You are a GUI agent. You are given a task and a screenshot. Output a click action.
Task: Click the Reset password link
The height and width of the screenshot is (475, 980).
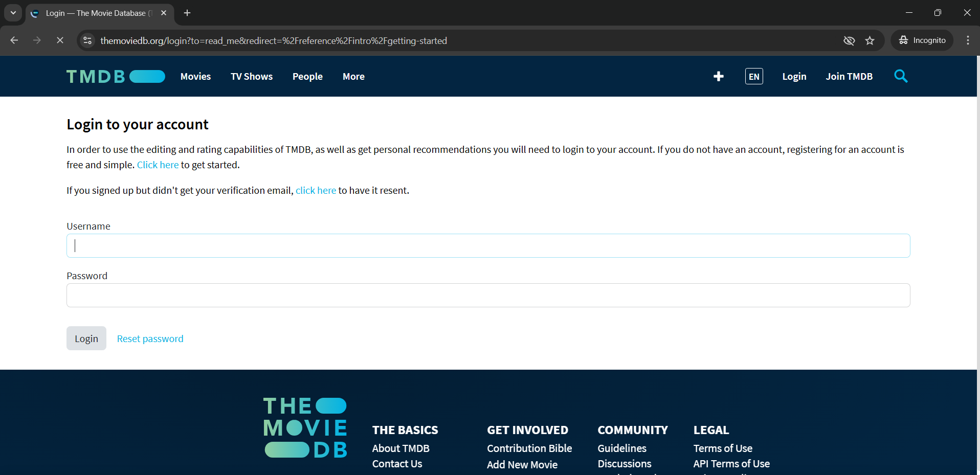(x=150, y=338)
